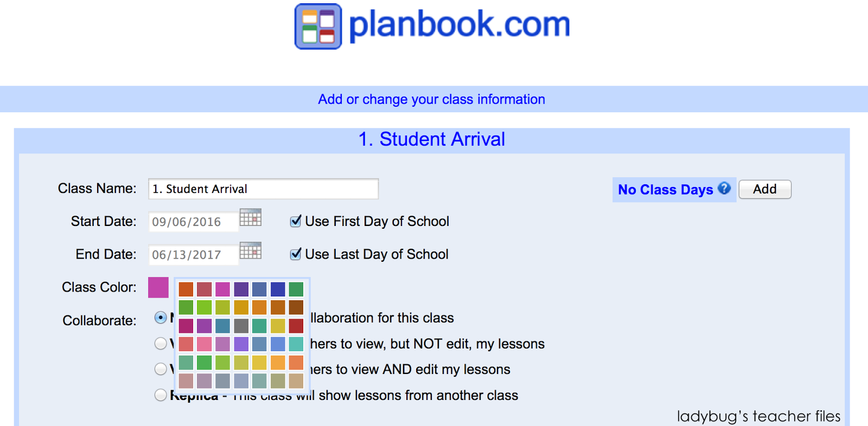This screenshot has height=426, width=868.
Task: Select the view but NOT edit option
Action: 161,343
